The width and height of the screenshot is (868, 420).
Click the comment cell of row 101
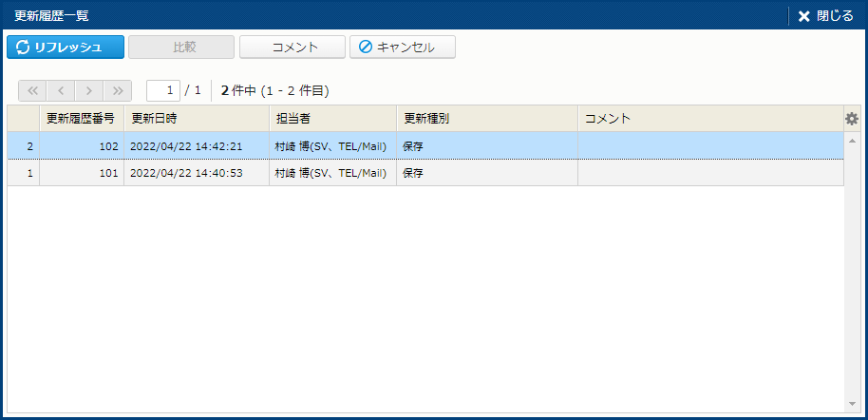pyautogui.click(x=710, y=173)
